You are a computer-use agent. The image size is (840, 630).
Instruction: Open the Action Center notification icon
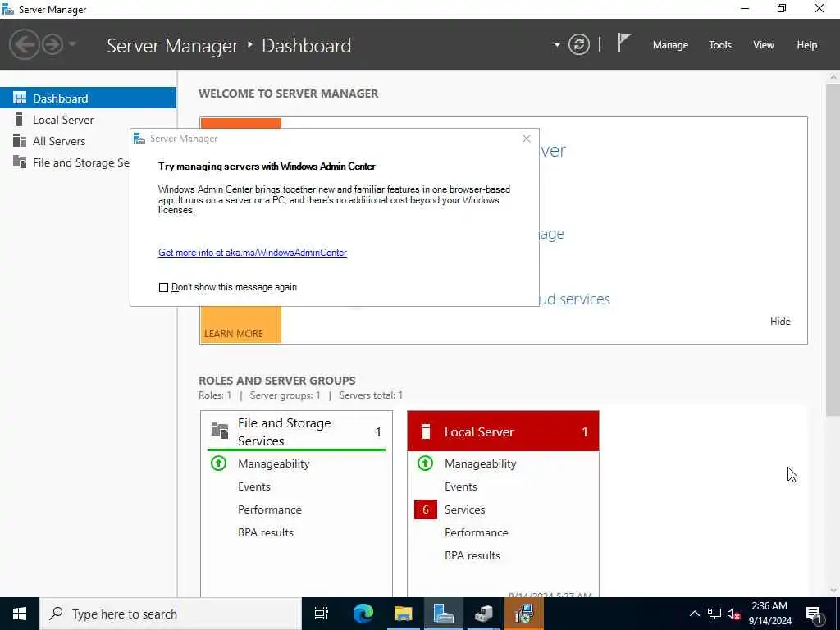tap(814, 614)
